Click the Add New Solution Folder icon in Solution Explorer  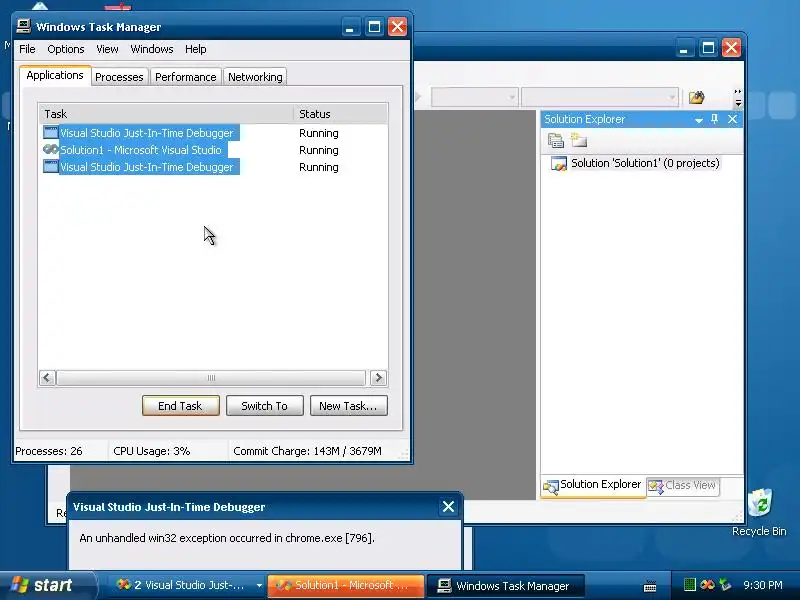click(x=579, y=139)
